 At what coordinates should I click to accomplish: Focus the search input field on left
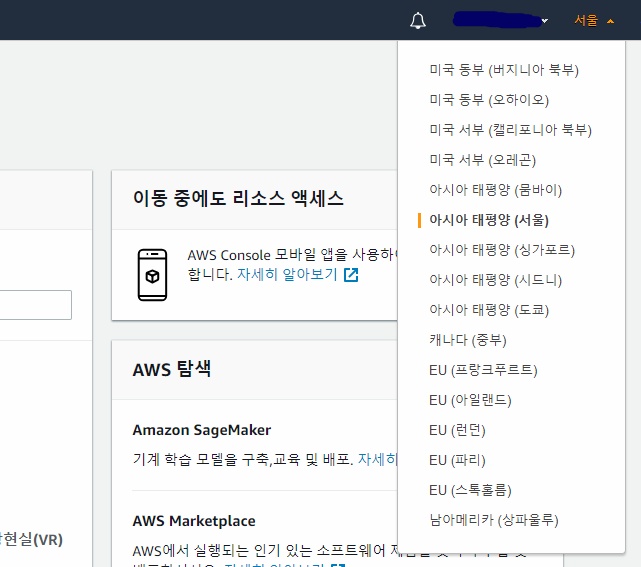click(36, 305)
